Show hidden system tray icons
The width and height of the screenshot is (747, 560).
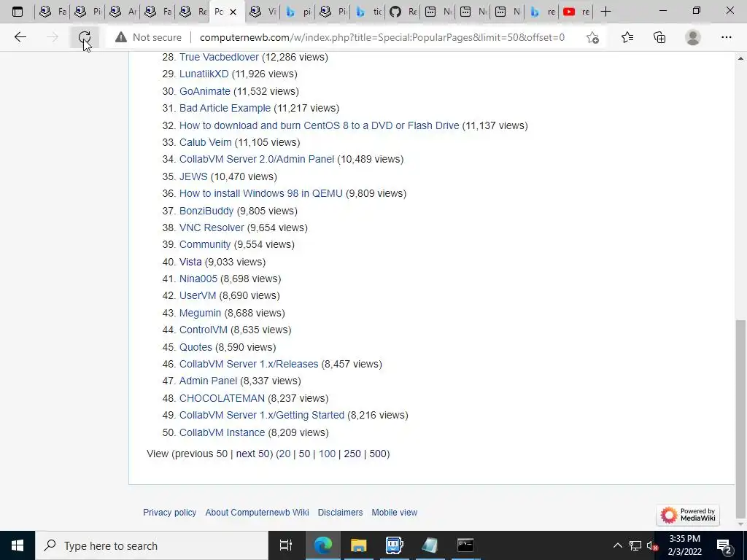(x=617, y=545)
